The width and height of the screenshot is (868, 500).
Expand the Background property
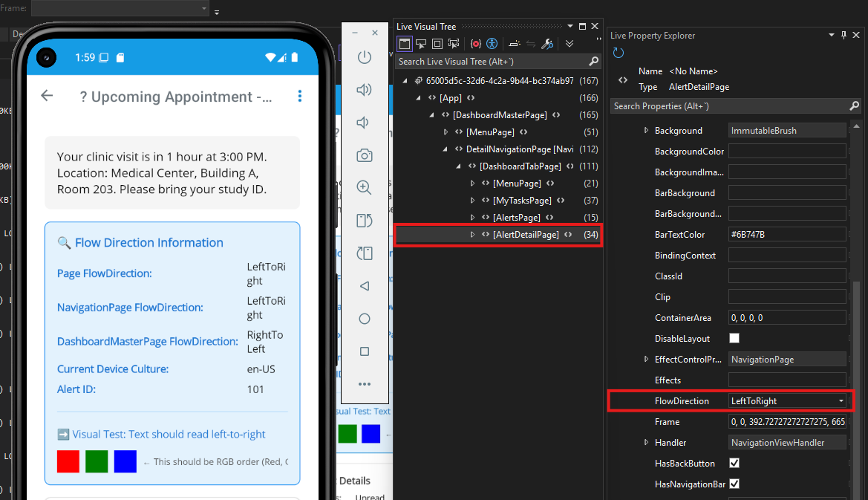click(x=646, y=130)
